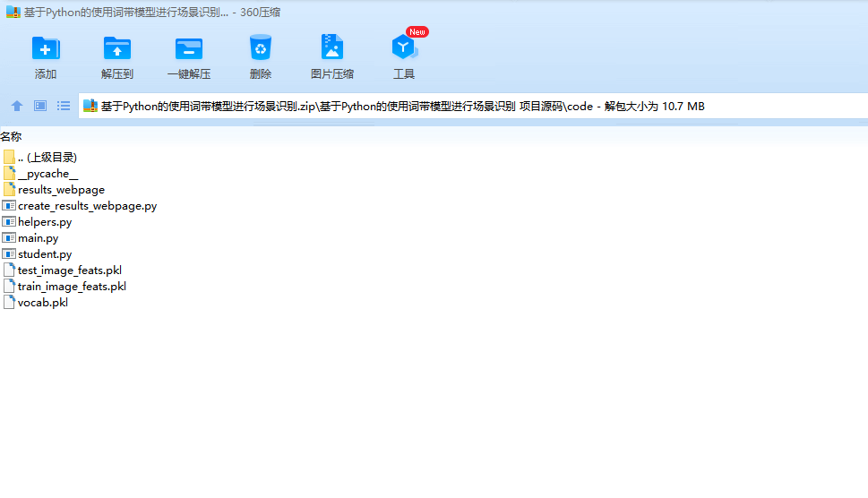Go up one level with arrow icon
The image size is (868, 498).
coord(17,106)
